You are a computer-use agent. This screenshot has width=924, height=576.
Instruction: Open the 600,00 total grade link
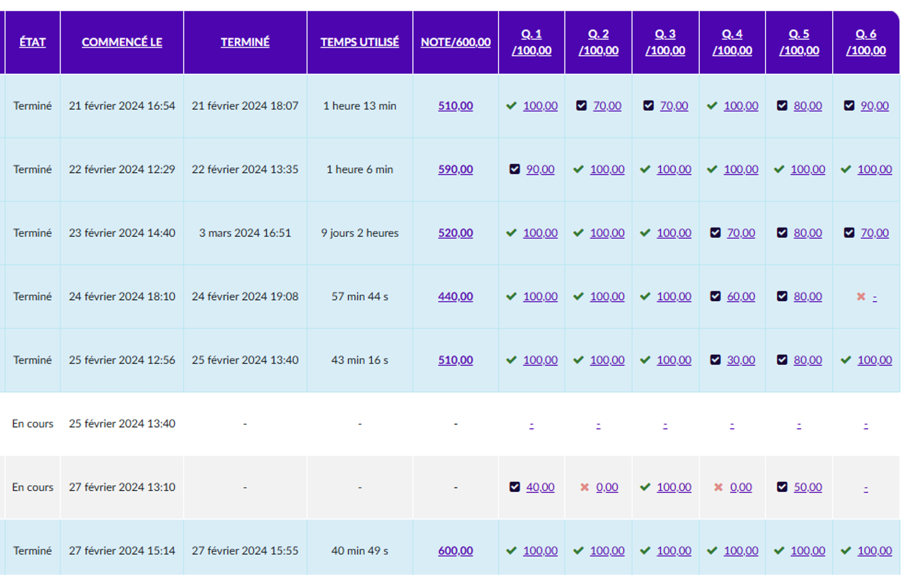pyautogui.click(x=456, y=551)
